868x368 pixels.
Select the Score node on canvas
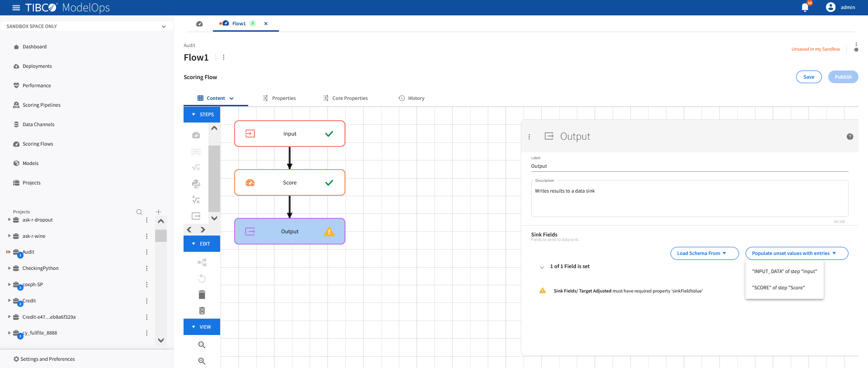[x=290, y=183]
